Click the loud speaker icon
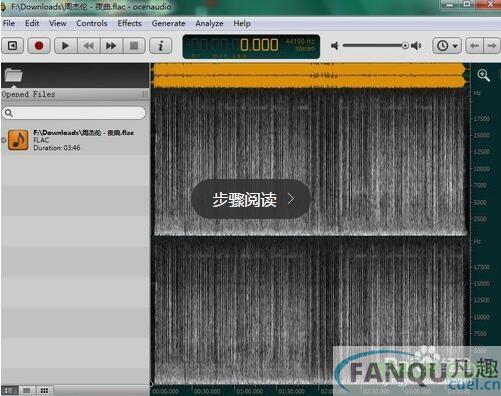Image resolution: width=501 pixels, height=396 pixels. click(416, 46)
